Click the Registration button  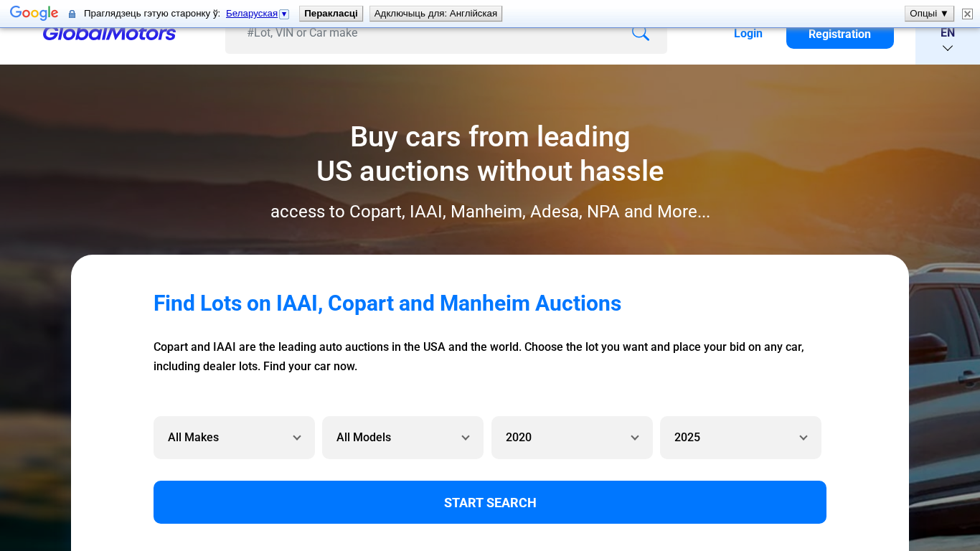click(839, 34)
